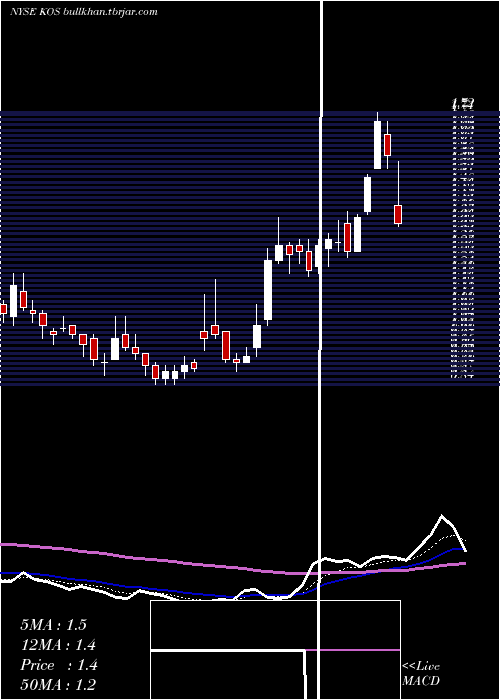The height and width of the screenshot is (700, 500).
Task: Click the 12MA : 1.4 value
Action: click(x=58, y=645)
